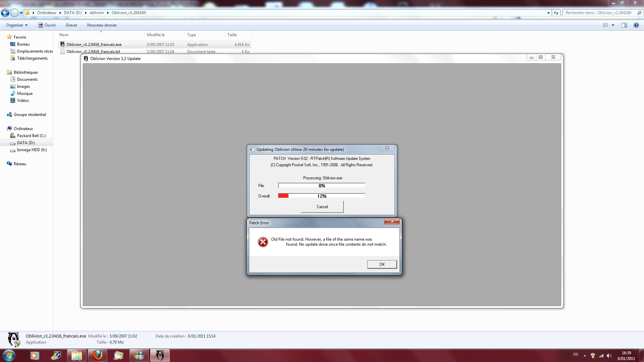Screen dimensions: 644x362
Task: Open Iomega HDD (K:) drive
Action: 32,150
